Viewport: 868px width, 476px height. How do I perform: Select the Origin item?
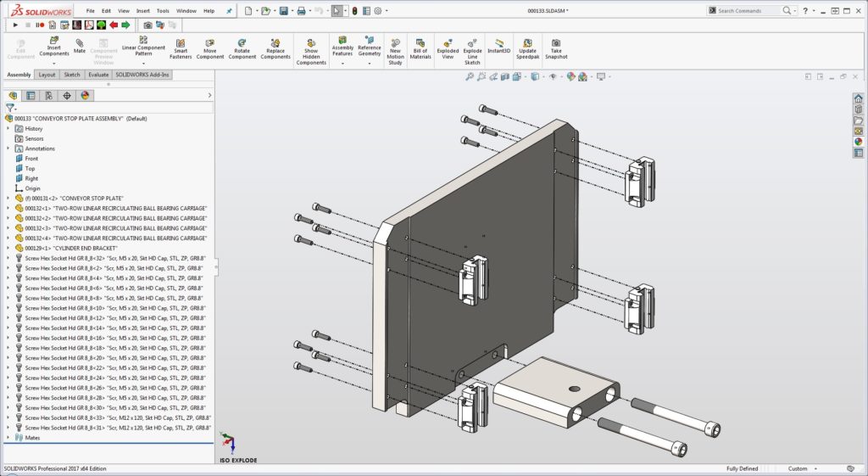tap(28, 188)
